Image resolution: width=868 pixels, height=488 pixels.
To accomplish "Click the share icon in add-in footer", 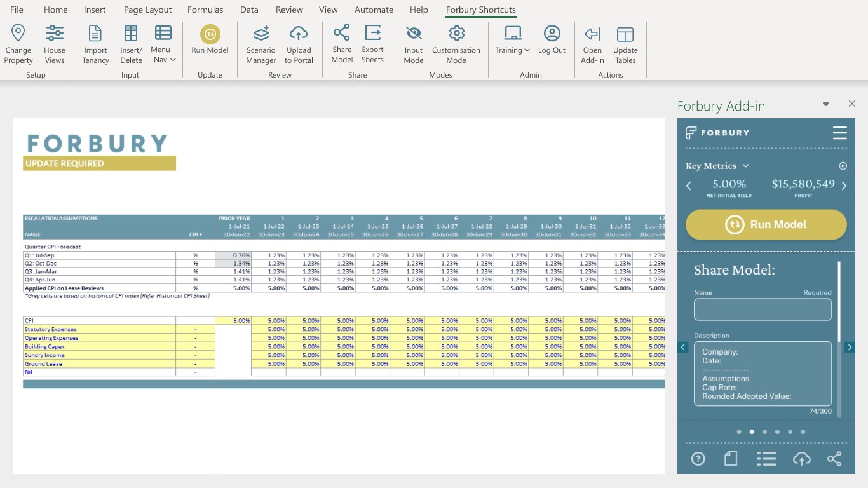I will point(834,459).
